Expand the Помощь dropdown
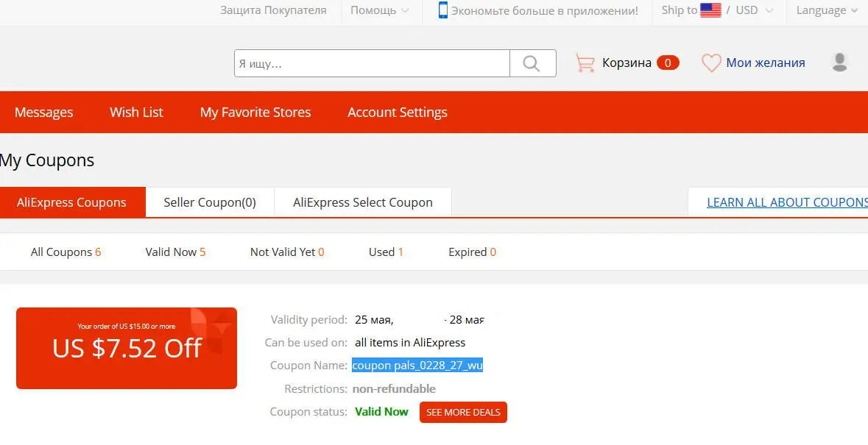Viewport: 868px width, 445px height. pyautogui.click(x=380, y=10)
